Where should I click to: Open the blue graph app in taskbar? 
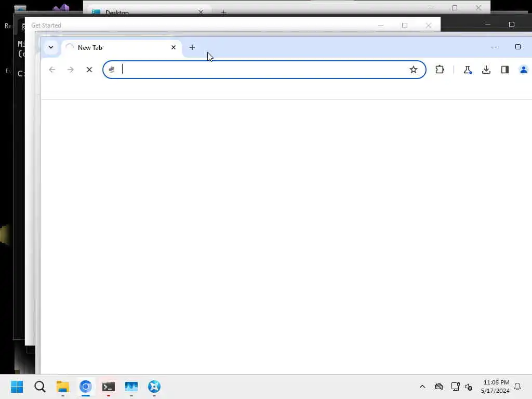(x=131, y=387)
